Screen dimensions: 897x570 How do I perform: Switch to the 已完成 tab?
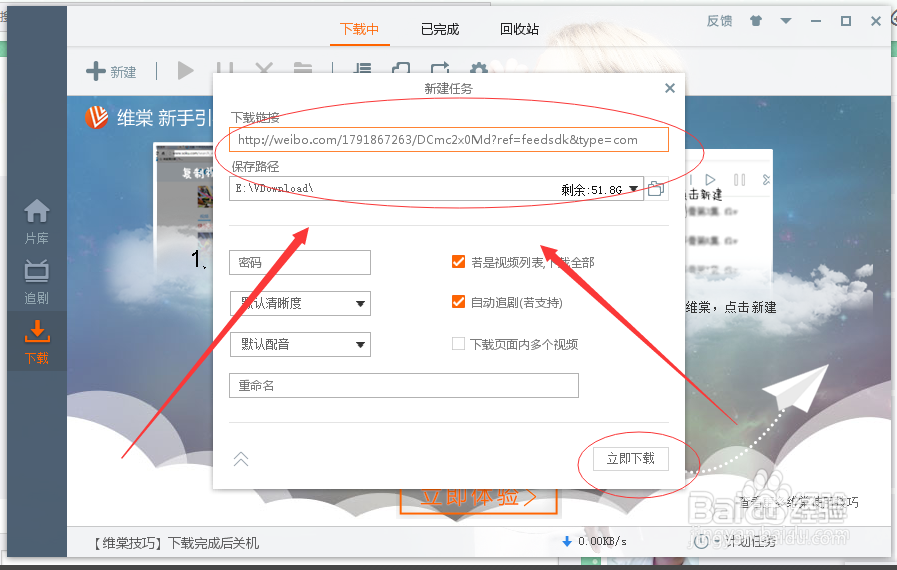[x=440, y=29]
